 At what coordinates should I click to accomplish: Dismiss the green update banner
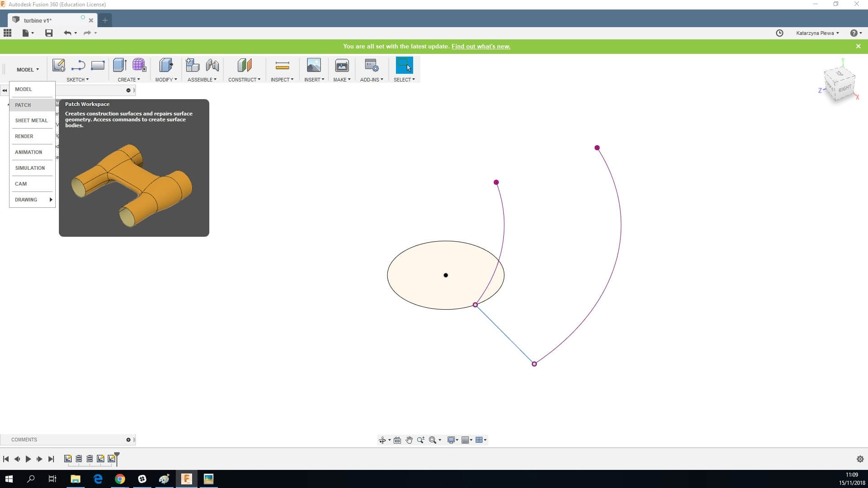858,46
